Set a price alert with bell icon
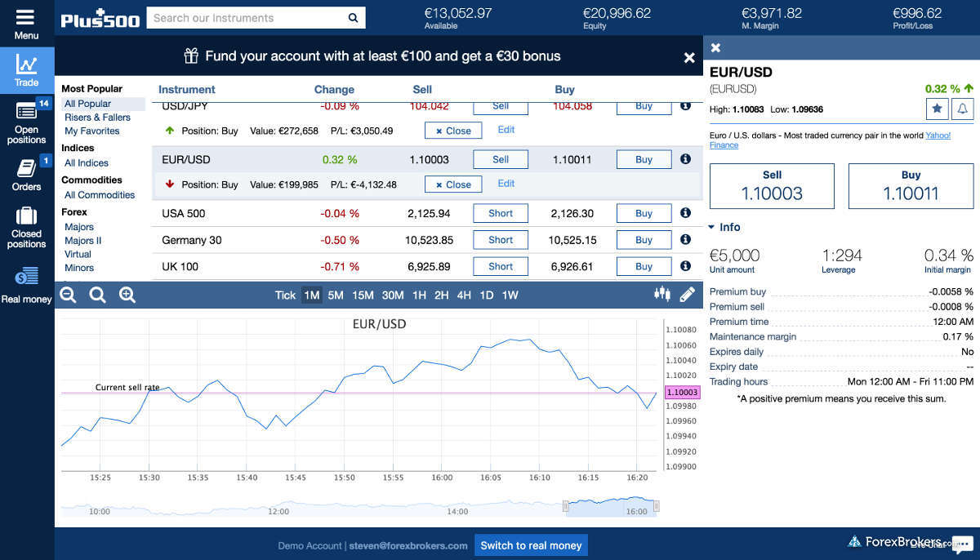Image resolution: width=980 pixels, height=560 pixels. [963, 109]
